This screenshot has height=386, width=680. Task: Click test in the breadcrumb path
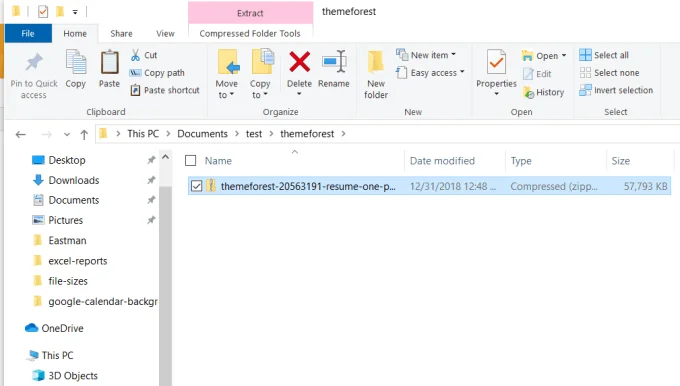[x=254, y=134]
